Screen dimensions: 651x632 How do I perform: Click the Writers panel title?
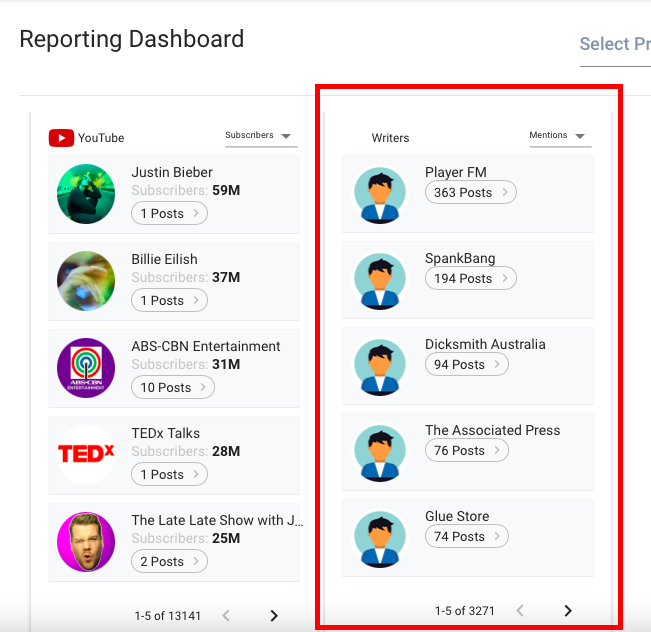click(x=390, y=138)
